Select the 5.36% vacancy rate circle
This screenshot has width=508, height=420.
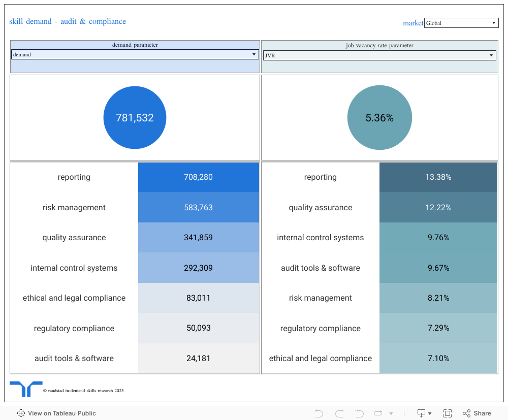pos(379,118)
